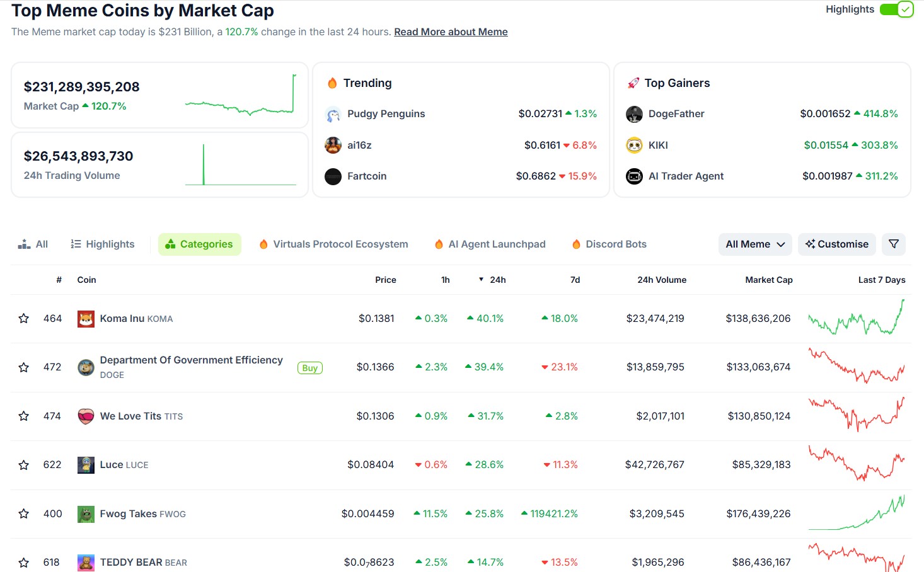924x572 pixels.
Task: Open Discord Bots category
Action: [x=609, y=244]
